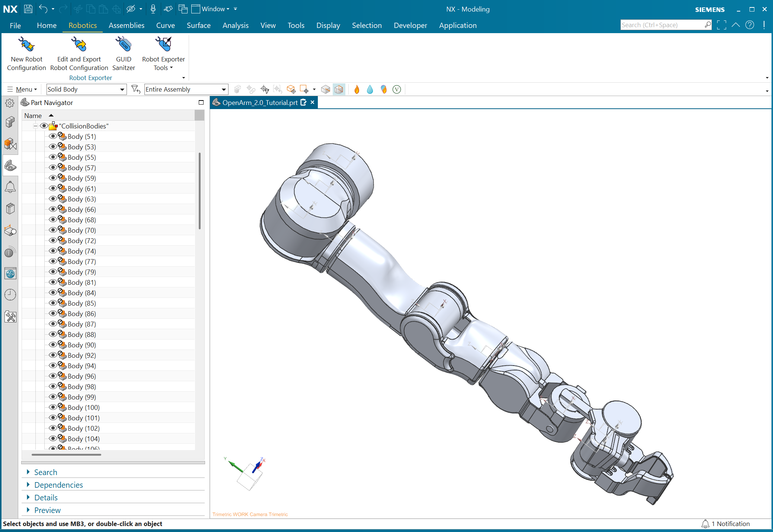This screenshot has width=773, height=532.
Task: Click the orange flame color toolbar icon
Action: [357, 89]
